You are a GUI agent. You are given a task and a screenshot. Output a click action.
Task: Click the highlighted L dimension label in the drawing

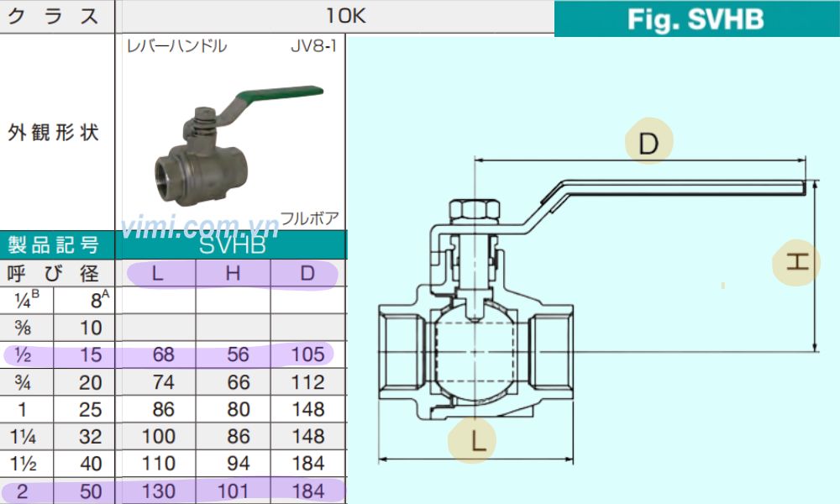(x=472, y=441)
